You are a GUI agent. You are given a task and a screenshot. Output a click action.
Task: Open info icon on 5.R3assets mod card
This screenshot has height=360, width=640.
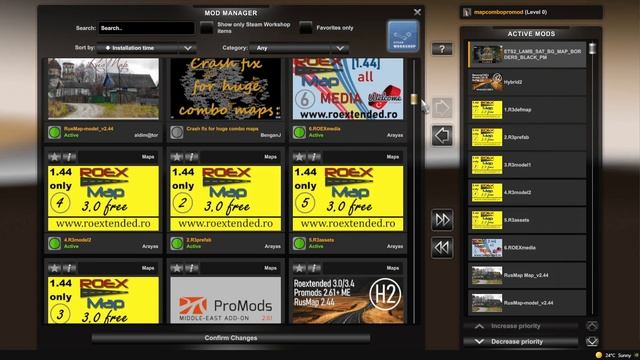click(x=314, y=157)
